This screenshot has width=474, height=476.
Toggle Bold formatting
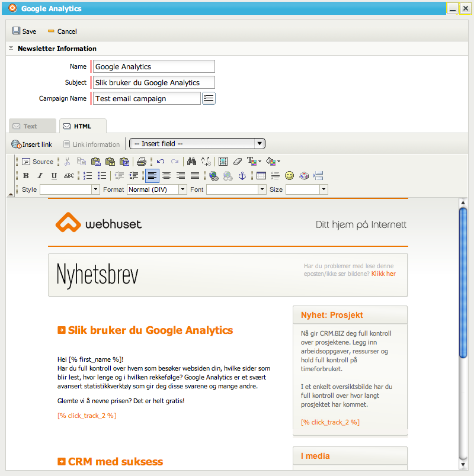coord(26,176)
